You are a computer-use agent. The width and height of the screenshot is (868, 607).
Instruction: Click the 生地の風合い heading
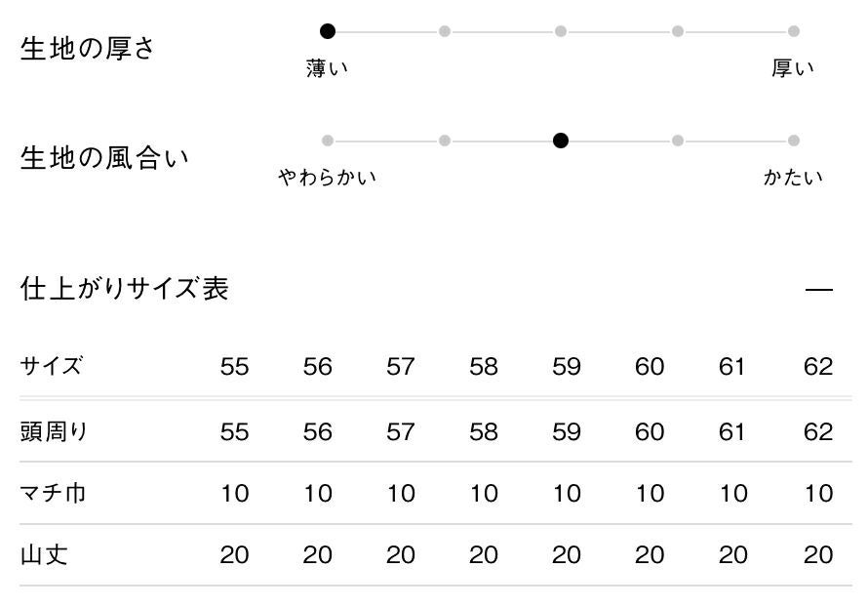[104, 158]
